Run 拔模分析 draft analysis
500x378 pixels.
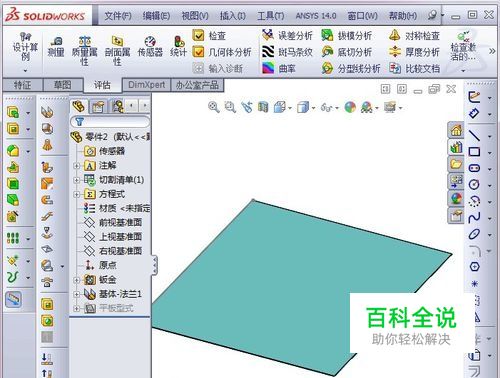click(x=347, y=35)
